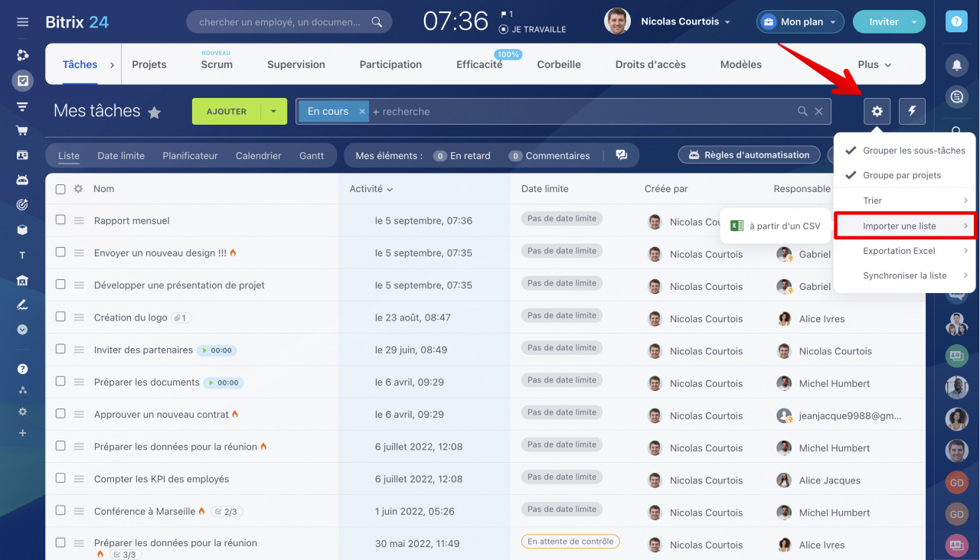Expand Exportation Excel submenu

[x=904, y=251]
